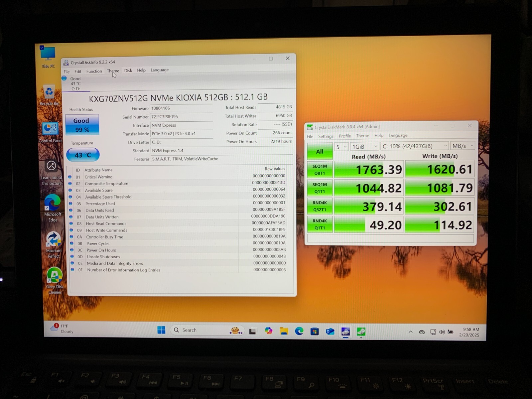
Task: Click the Composite Temperature status circle
Action: tap(70, 184)
